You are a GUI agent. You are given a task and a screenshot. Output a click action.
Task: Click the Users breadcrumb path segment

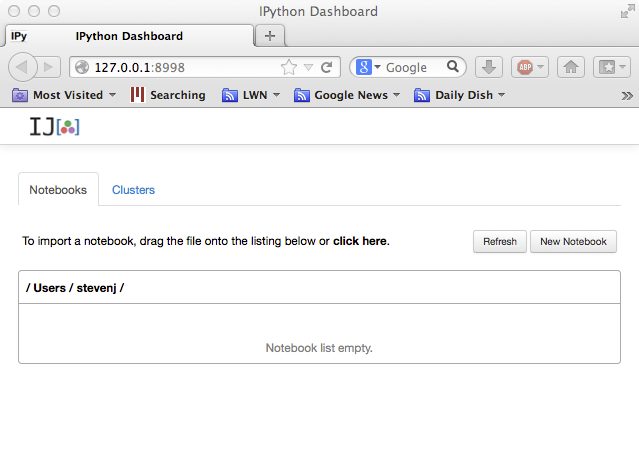pos(49,288)
